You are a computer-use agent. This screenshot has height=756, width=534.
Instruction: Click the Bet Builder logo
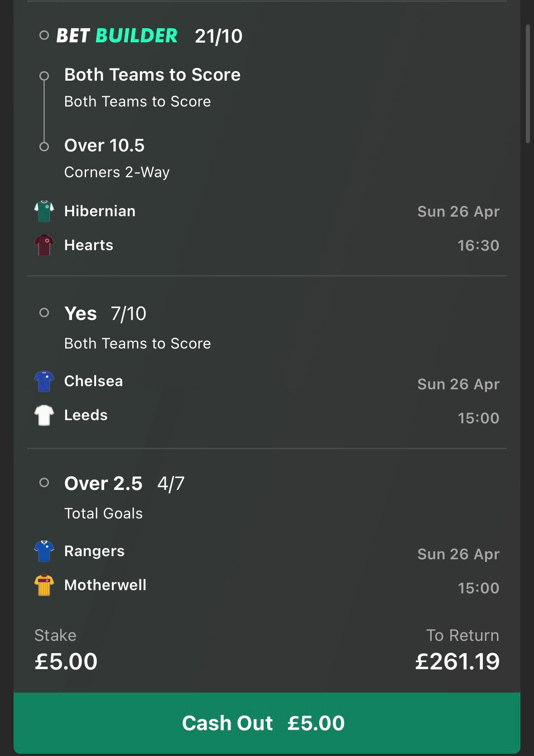(x=117, y=36)
